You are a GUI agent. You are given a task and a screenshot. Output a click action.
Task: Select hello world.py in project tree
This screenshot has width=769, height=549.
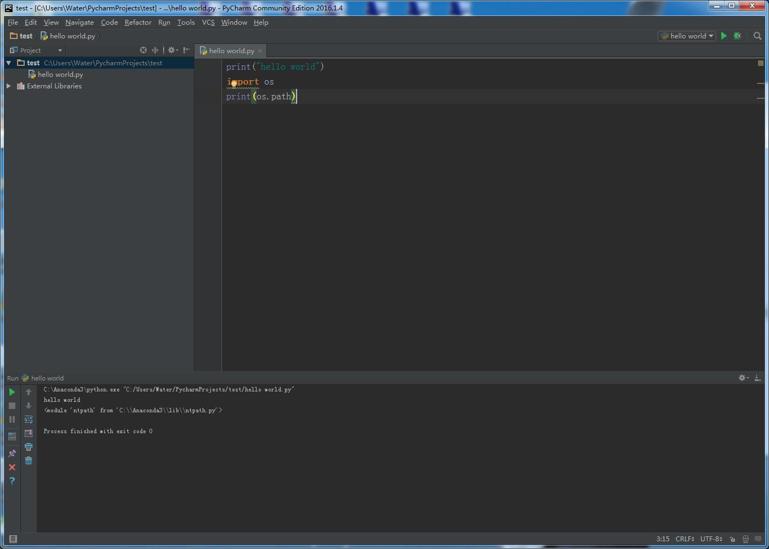[x=55, y=75]
